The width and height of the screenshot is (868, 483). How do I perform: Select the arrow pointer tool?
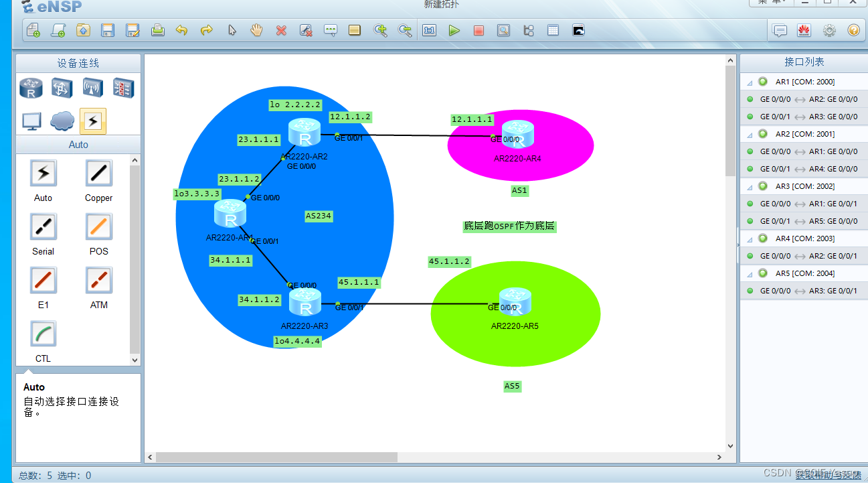tap(232, 30)
